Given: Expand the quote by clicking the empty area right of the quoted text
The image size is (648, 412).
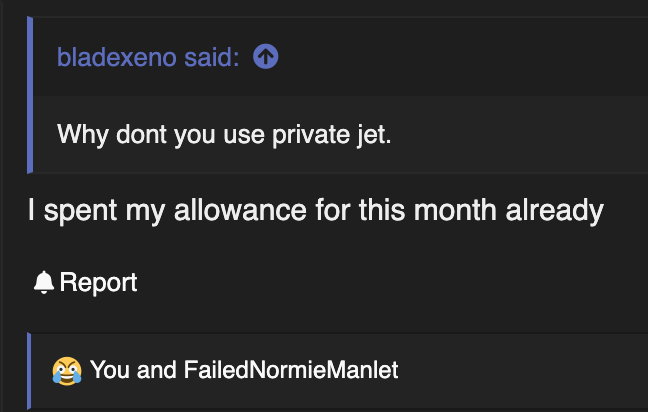Looking at the screenshot, I should click(x=517, y=135).
